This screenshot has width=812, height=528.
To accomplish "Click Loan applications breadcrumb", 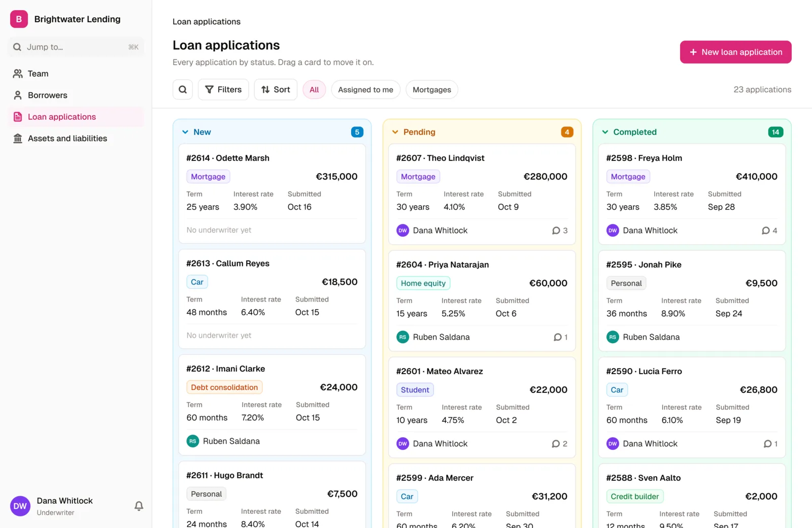I will (x=207, y=21).
